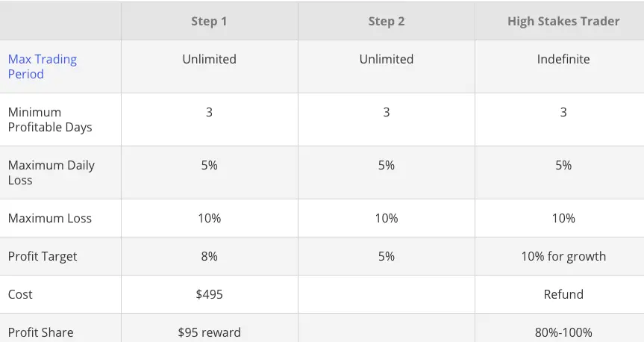Image resolution: width=644 pixels, height=342 pixels.
Task: Select the High Stakes Trader header
Action: pos(563,22)
